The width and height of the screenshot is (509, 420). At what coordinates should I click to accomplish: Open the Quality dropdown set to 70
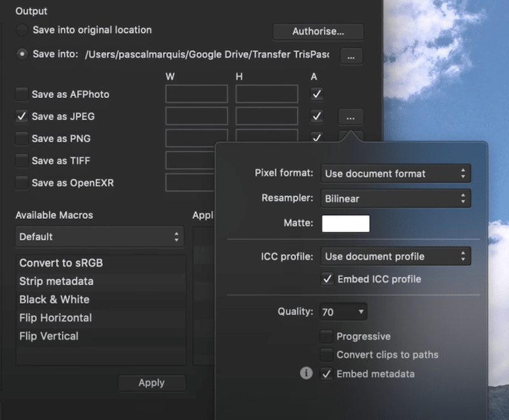[x=343, y=311]
